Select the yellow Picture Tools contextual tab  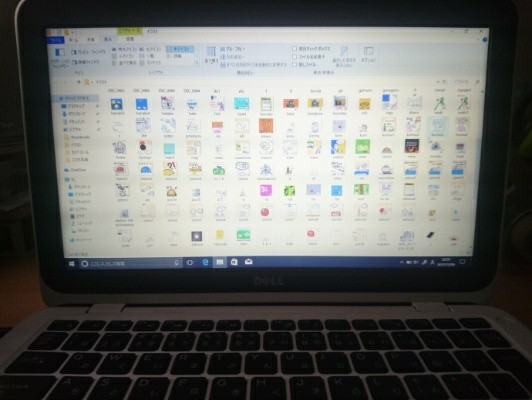coord(130,32)
